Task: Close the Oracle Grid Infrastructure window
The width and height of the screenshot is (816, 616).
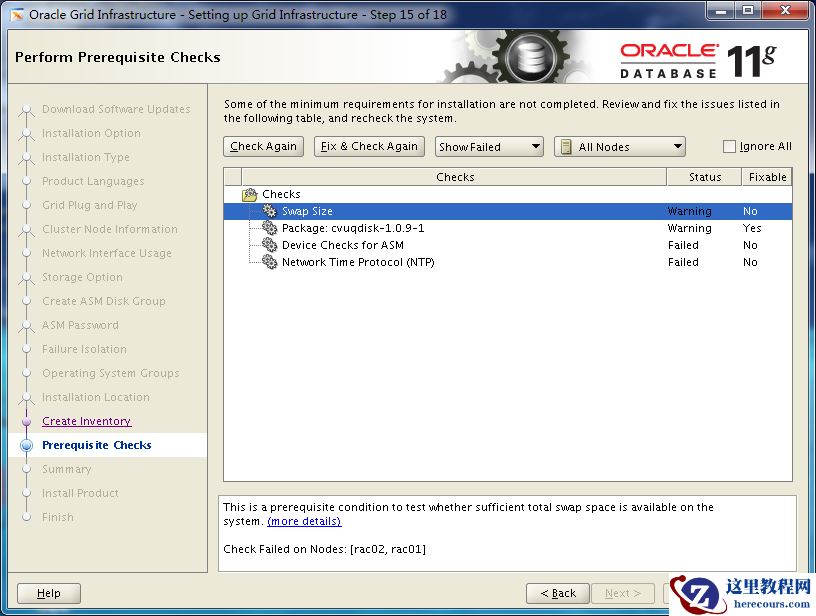Action: (x=785, y=10)
